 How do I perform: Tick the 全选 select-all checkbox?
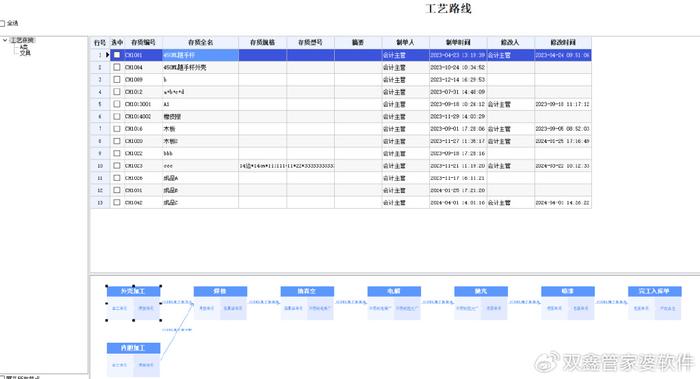tap(2, 23)
